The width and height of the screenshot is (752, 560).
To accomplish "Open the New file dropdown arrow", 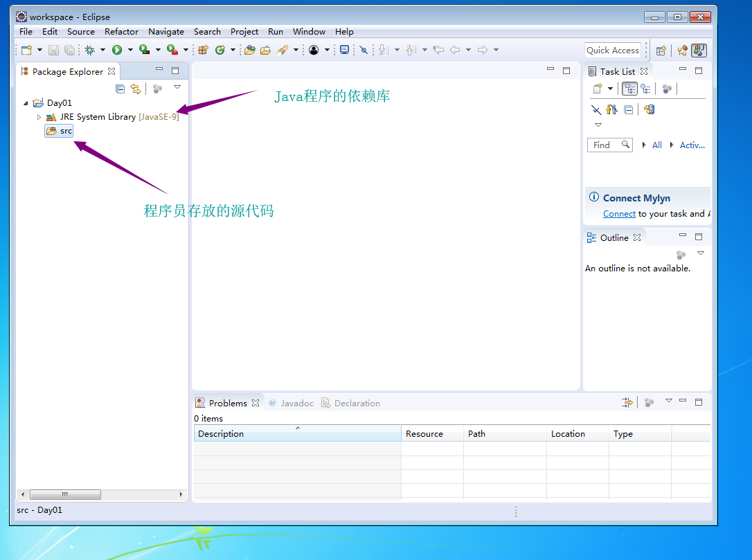I will pos(39,50).
